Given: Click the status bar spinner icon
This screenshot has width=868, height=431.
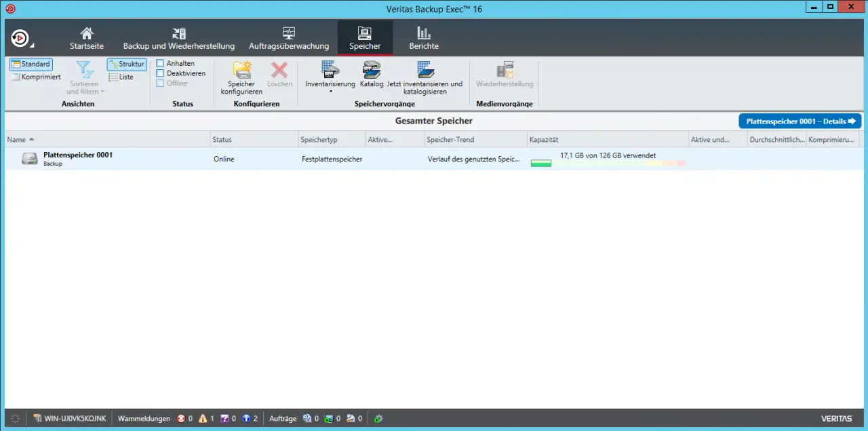Looking at the screenshot, I should point(16,419).
